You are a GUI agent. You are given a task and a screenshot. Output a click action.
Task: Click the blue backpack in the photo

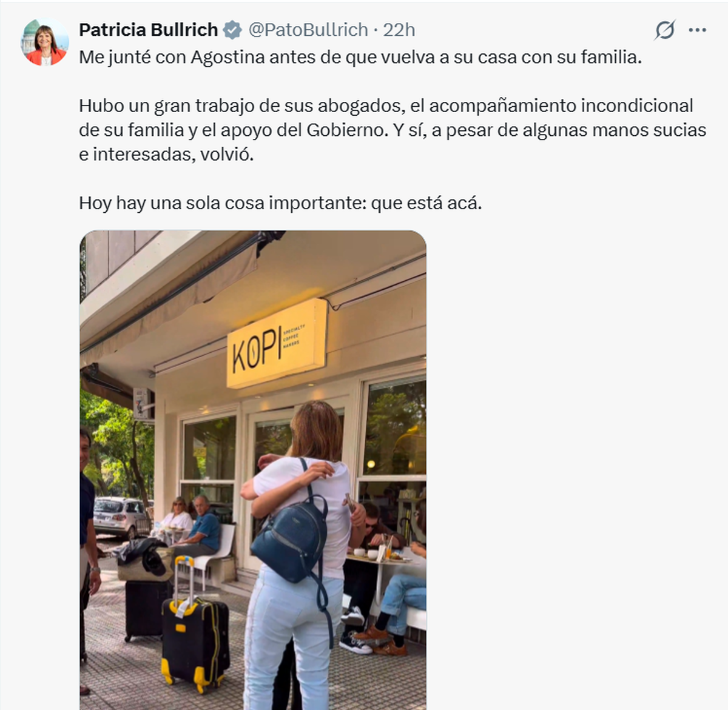click(290, 534)
